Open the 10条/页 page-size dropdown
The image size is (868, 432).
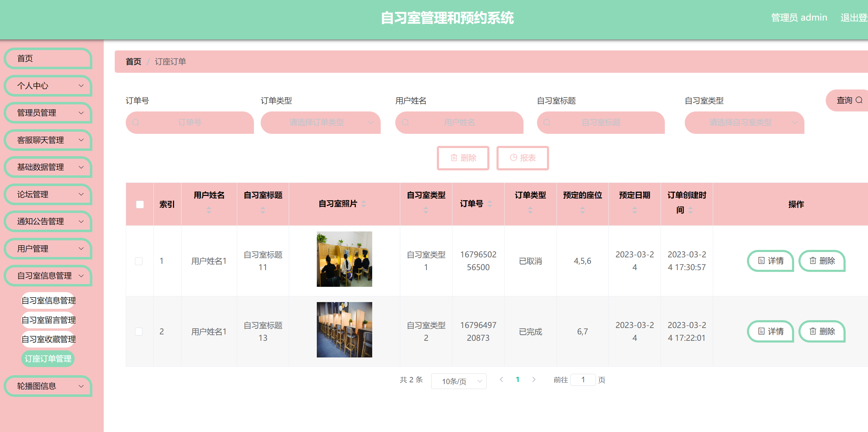459,381
